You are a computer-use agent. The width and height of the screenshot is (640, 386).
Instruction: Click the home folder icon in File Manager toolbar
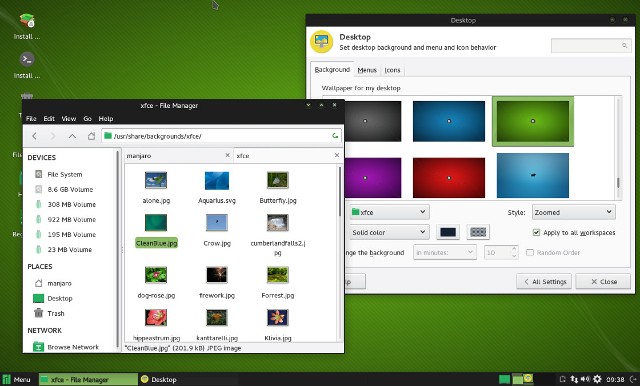91,136
